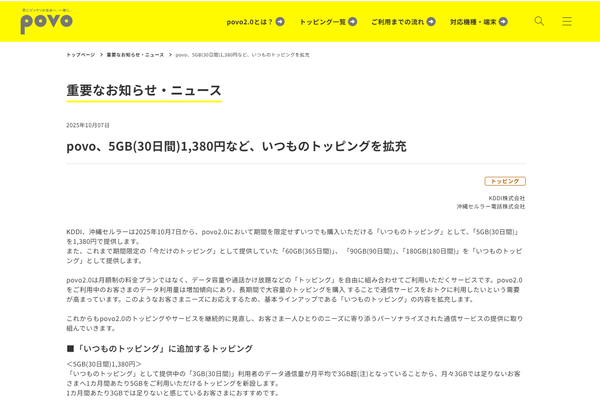
Task: Go to トップページ breadcrumb link
Action: (81, 55)
